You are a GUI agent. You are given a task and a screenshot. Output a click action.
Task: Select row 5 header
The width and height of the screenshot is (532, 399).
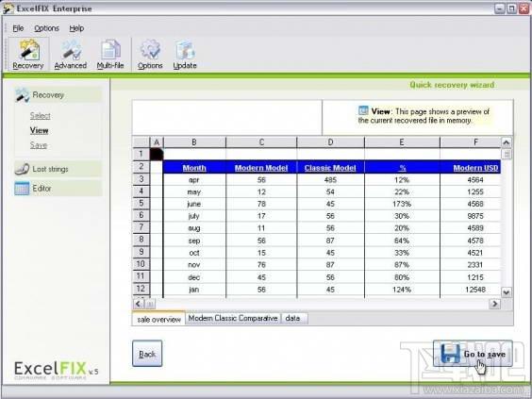[x=141, y=203]
